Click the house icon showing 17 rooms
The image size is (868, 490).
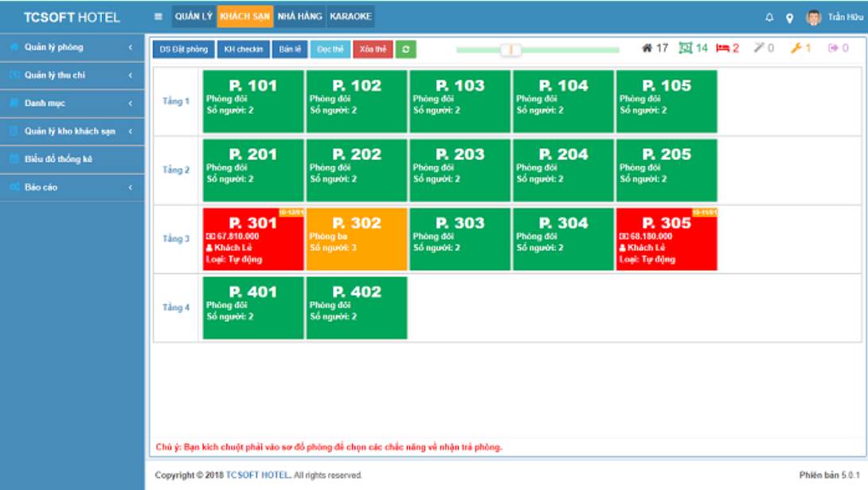coord(647,48)
